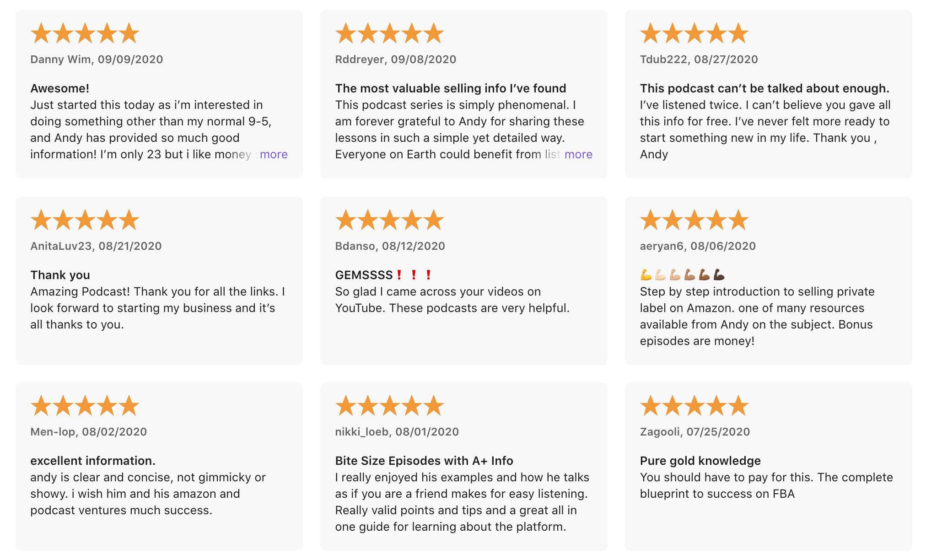This screenshot has height=560, width=926.
Task: Select the 'Pure gold knowledge' review title
Action: pos(700,461)
